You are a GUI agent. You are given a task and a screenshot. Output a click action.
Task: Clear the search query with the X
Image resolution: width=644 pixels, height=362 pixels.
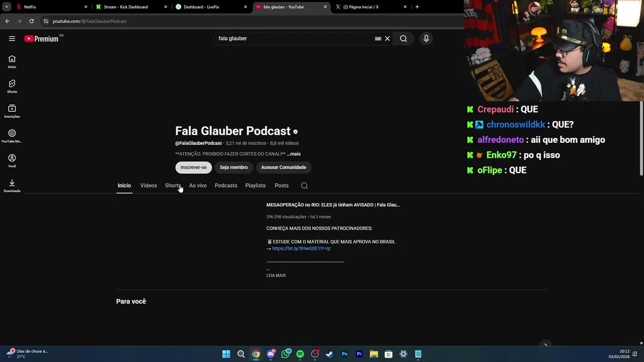click(387, 39)
